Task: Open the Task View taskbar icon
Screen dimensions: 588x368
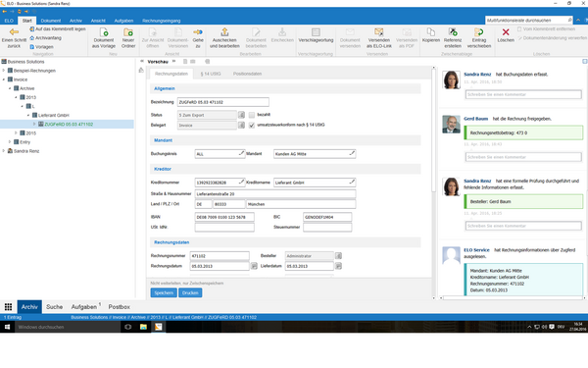Action: pos(127,327)
